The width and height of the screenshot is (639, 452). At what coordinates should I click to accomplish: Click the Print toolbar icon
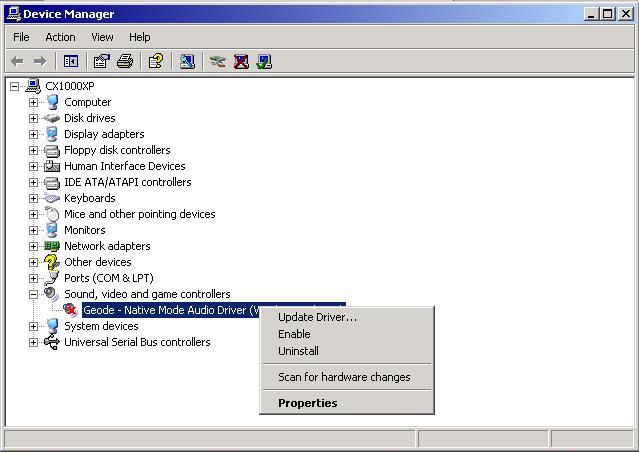coord(125,62)
